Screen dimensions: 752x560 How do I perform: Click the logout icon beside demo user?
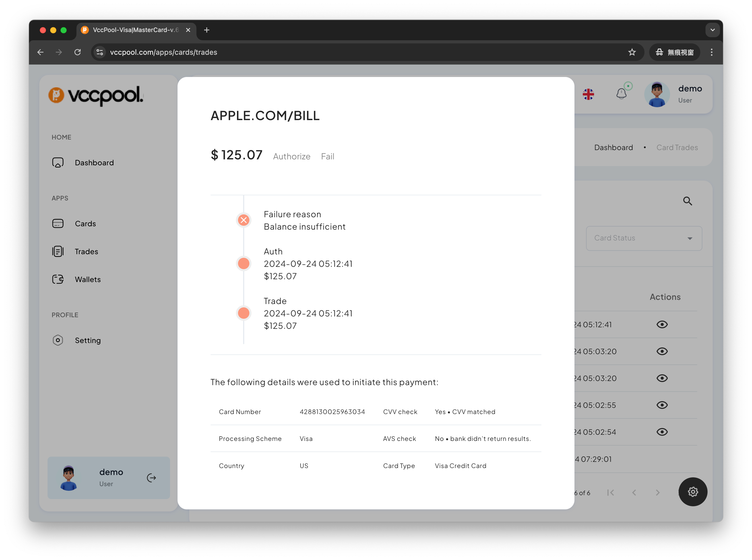[x=151, y=478]
